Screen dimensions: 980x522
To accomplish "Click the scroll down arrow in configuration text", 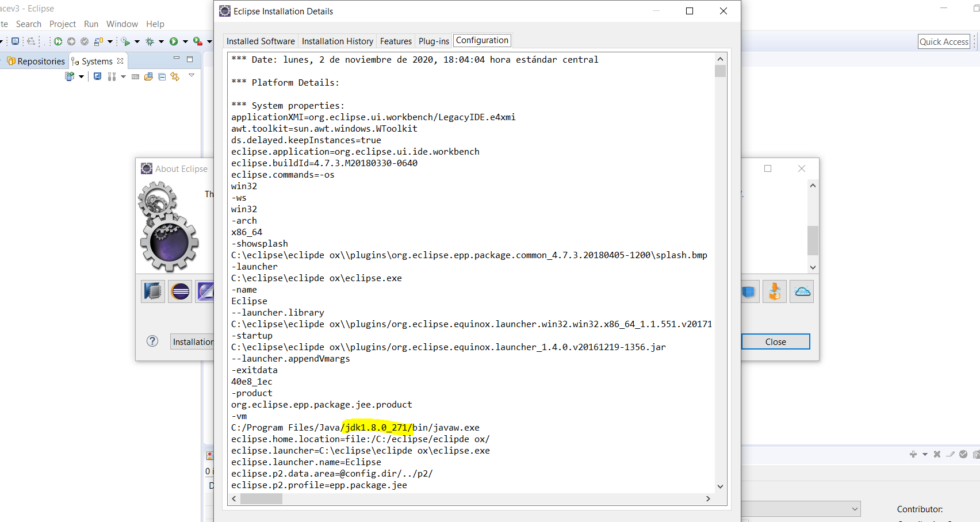I will click(x=720, y=486).
